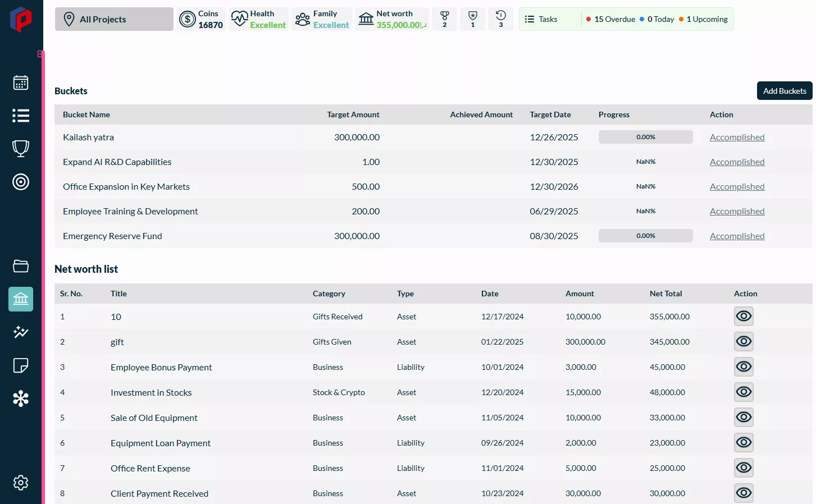Viewport: 816px width, 504px height.
Task: Select the Emergency Reserve Fund row
Action: [x=434, y=236]
